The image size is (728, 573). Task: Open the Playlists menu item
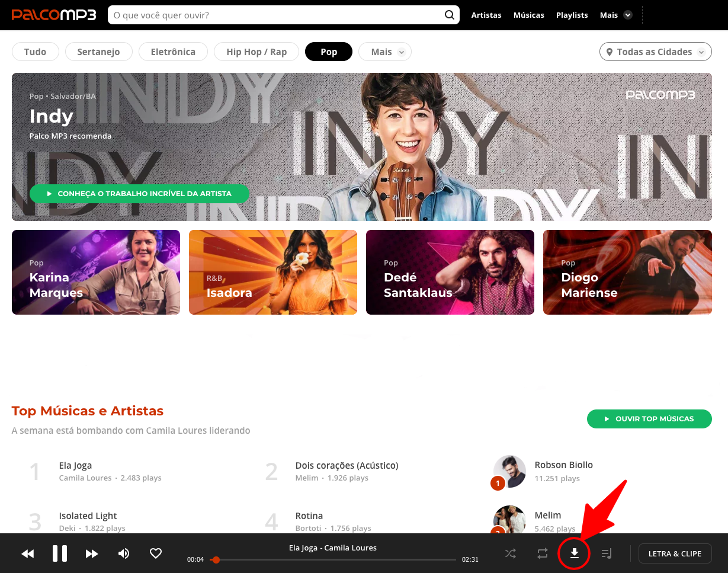(x=572, y=14)
